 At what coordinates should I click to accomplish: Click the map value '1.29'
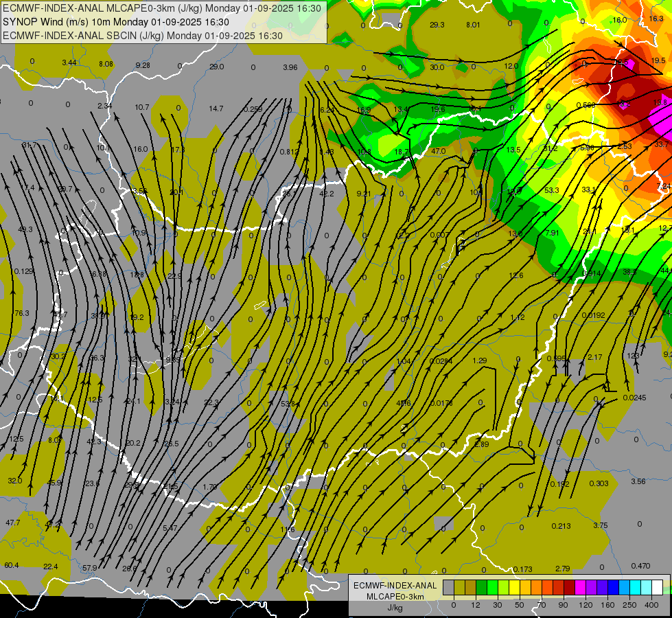pos(480,360)
